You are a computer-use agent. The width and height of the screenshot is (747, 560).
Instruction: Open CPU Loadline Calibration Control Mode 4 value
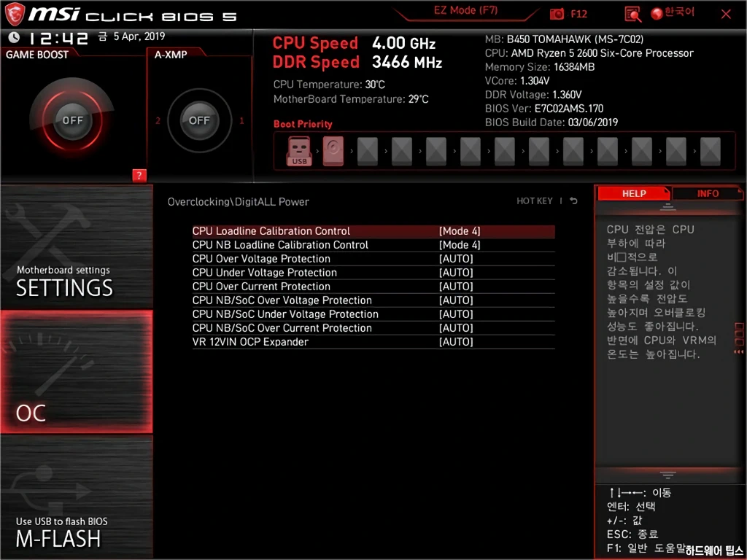pyautogui.click(x=460, y=231)
